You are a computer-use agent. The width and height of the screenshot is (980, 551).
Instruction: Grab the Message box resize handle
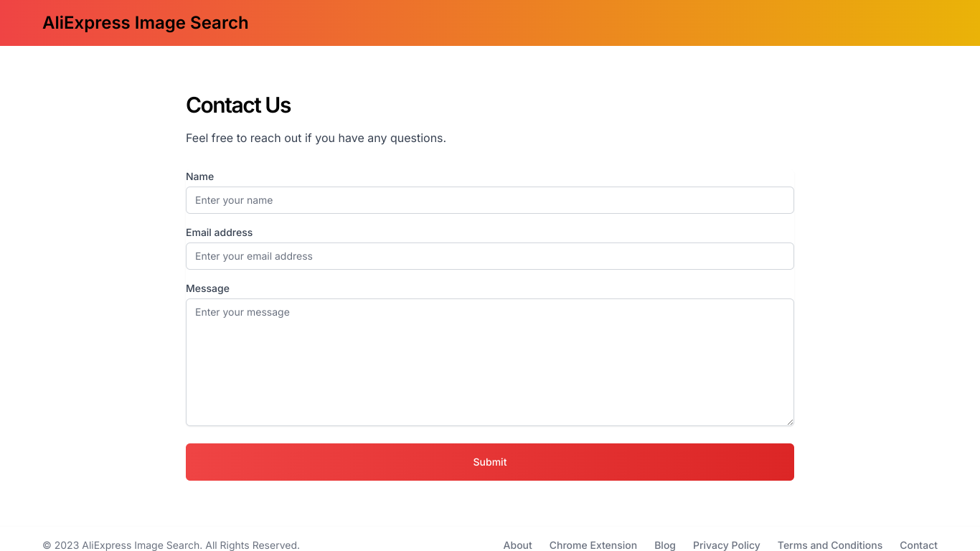click(x=790, y=422)
